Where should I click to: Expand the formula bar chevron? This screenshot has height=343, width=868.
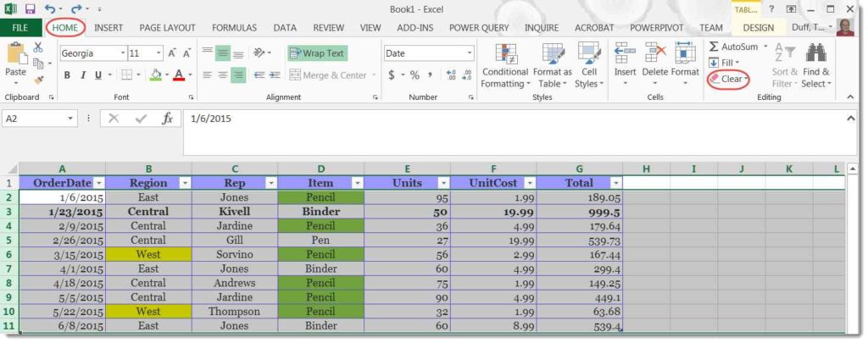[x=851, y=117]
